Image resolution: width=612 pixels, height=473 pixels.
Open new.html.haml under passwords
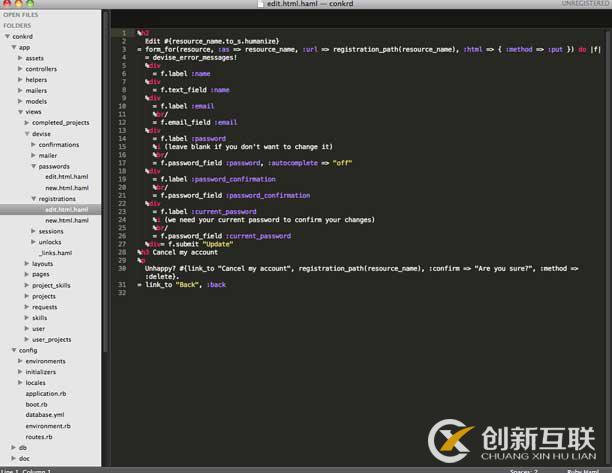[x=67, y=188]
